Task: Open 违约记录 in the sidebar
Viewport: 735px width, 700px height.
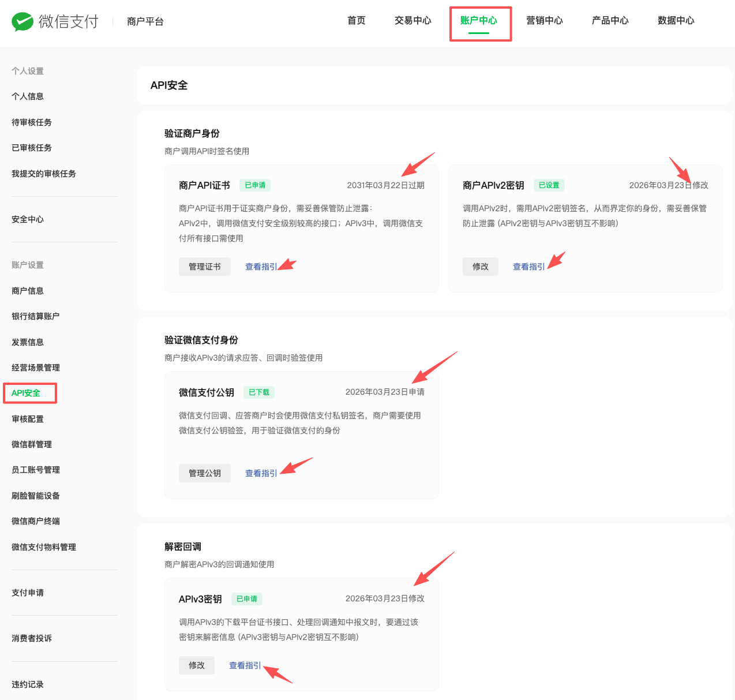Action: [x=28, y=684]
